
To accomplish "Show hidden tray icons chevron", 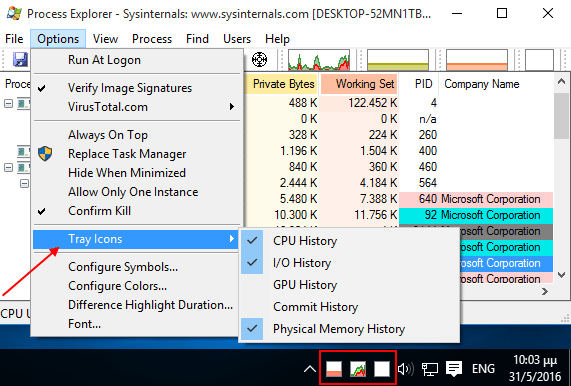I will [x=310, y=369].
